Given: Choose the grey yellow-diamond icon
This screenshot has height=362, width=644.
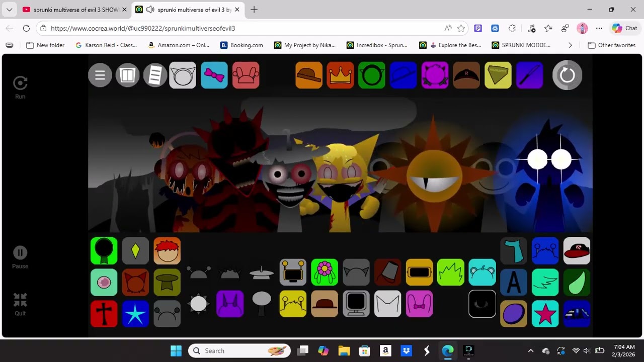Looking at the screenshot, I should tap(135, 251).
